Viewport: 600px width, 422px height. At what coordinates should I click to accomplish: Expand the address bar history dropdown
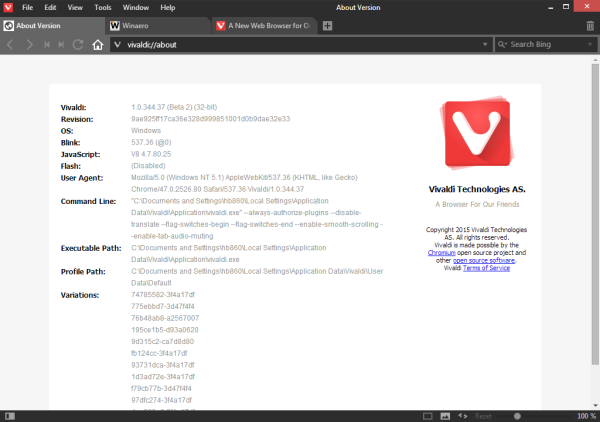point(485,45)
